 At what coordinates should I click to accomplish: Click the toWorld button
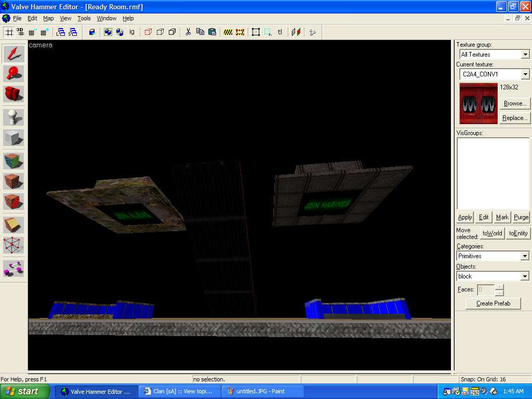pyautogui.click(x=492, y=233)
